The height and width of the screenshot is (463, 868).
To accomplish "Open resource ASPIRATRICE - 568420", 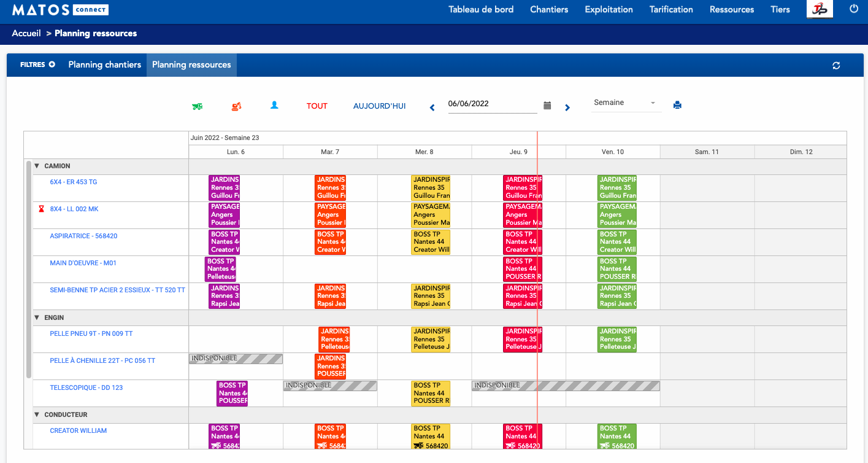I will click(83, 236).
